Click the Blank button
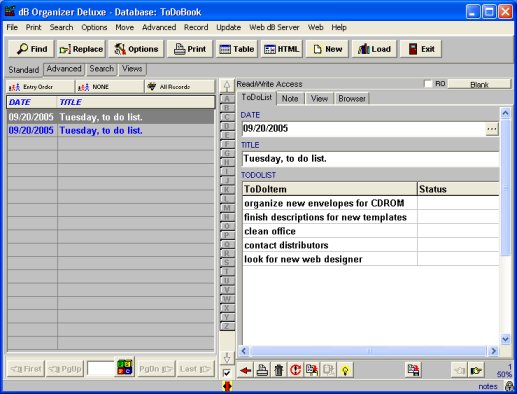Viewport: 517px width, 394px height. (x=479, y=84)
